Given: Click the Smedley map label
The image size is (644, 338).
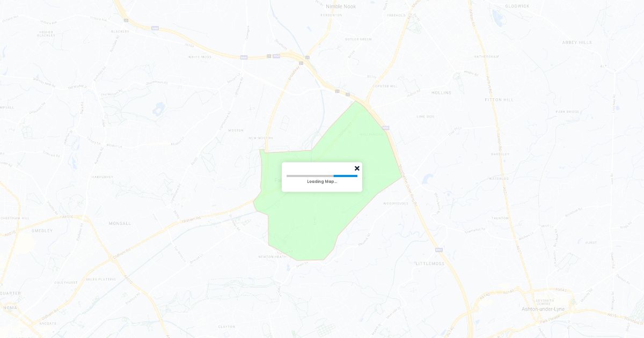Looking at the screenshot, I should [x=42, y=231].
